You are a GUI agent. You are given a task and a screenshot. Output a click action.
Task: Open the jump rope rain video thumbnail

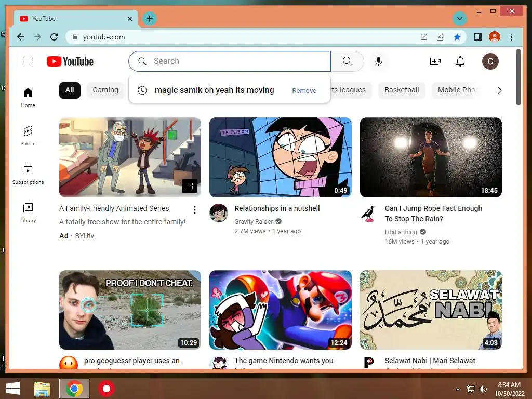(431, 157)
